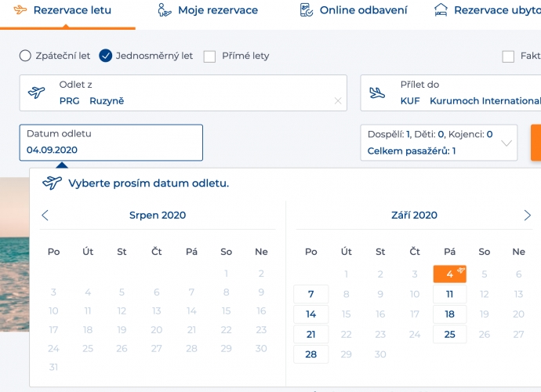Select the Jednosměrný let option
Image resolution: width=541 pixels, height=392 pixels.
pos(106,56)
